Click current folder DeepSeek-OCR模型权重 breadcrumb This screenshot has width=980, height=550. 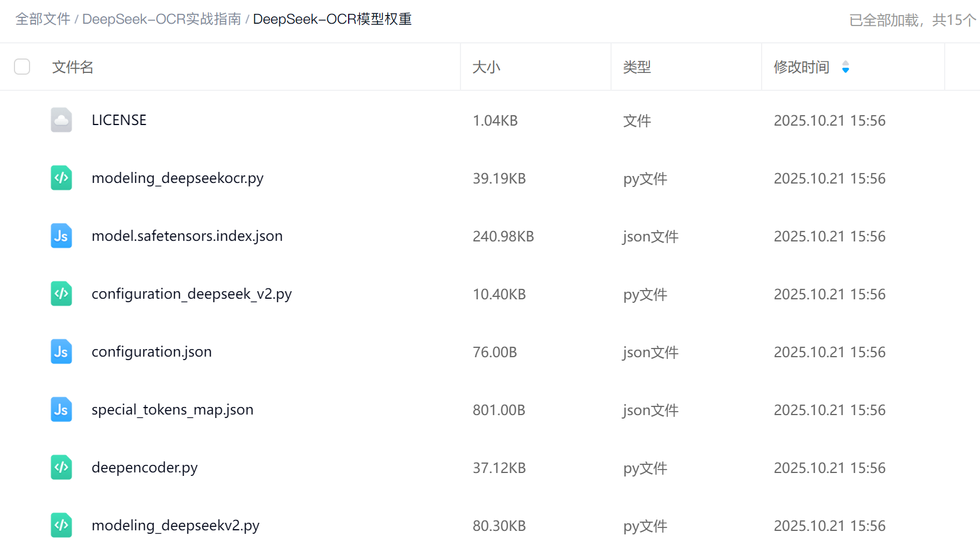coord(332,19)
